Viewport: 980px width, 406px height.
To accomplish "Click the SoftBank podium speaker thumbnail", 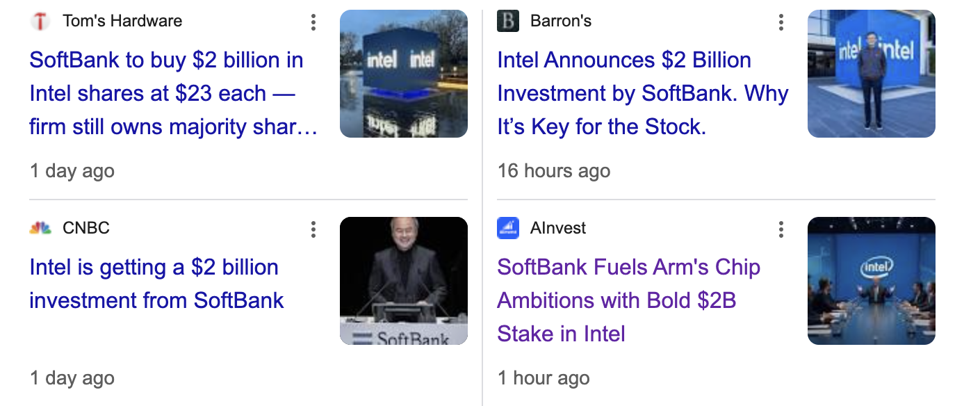I will point(403,281).
